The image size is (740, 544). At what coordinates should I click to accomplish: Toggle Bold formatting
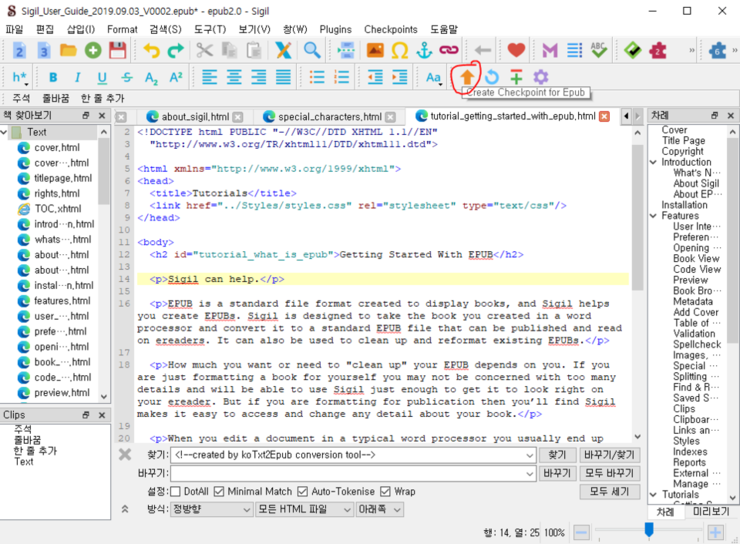[53, 77]
